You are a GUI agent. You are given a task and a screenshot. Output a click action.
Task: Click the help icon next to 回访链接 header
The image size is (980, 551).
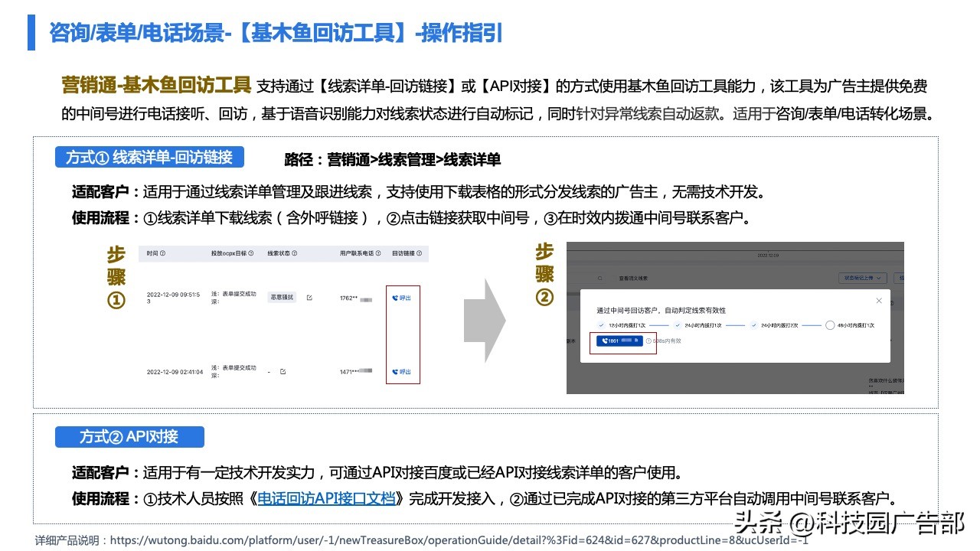coord(417,253)
